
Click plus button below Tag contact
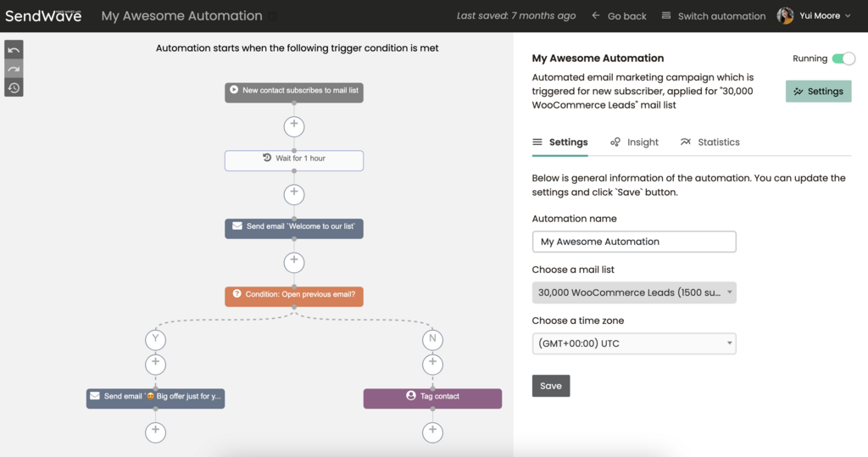click(433, 432)
